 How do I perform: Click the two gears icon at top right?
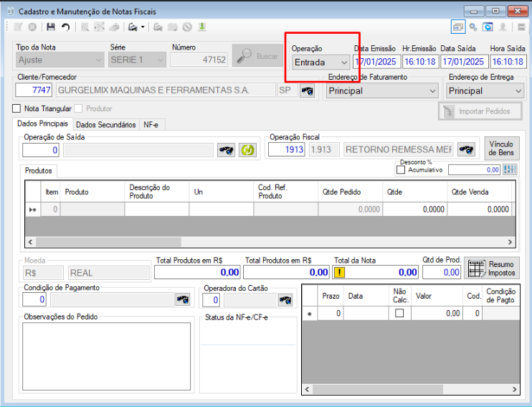coord(473,27)
